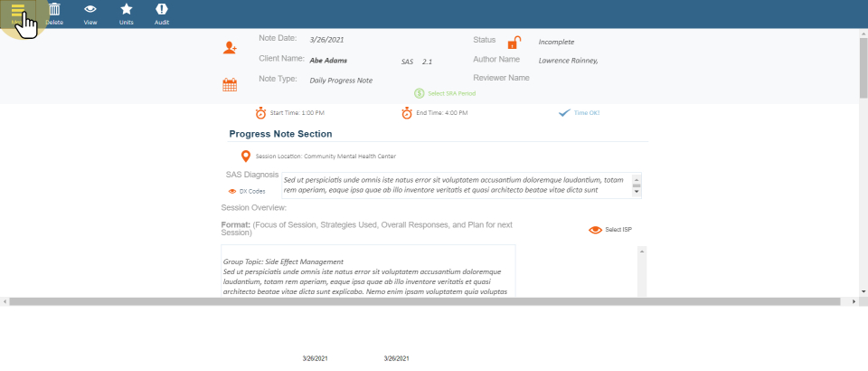Click the End Time stopwatch icon
Screen dimensions: 868x371
pyautogui.click(x=407, y=113)
